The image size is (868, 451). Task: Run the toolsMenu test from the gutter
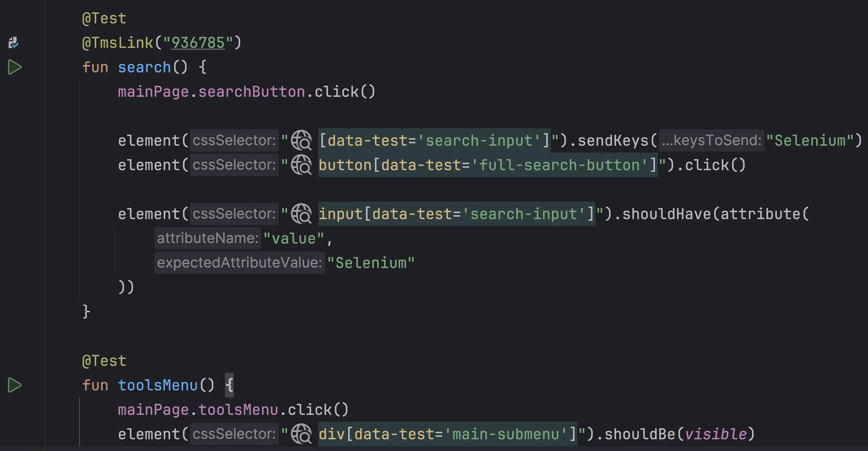coord(14,385)
